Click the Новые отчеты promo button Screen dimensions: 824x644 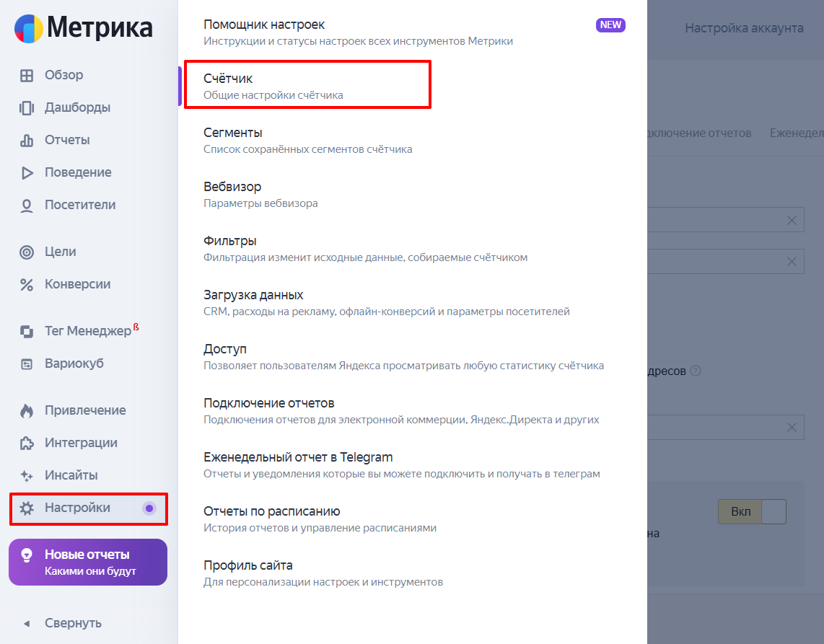pyautogui.click(x=88, y=563)
